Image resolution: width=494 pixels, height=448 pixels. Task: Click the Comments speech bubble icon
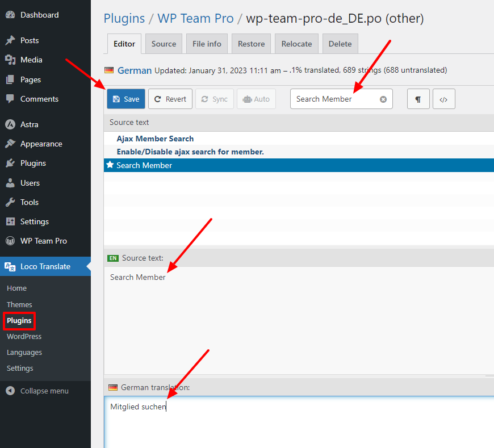10,99
